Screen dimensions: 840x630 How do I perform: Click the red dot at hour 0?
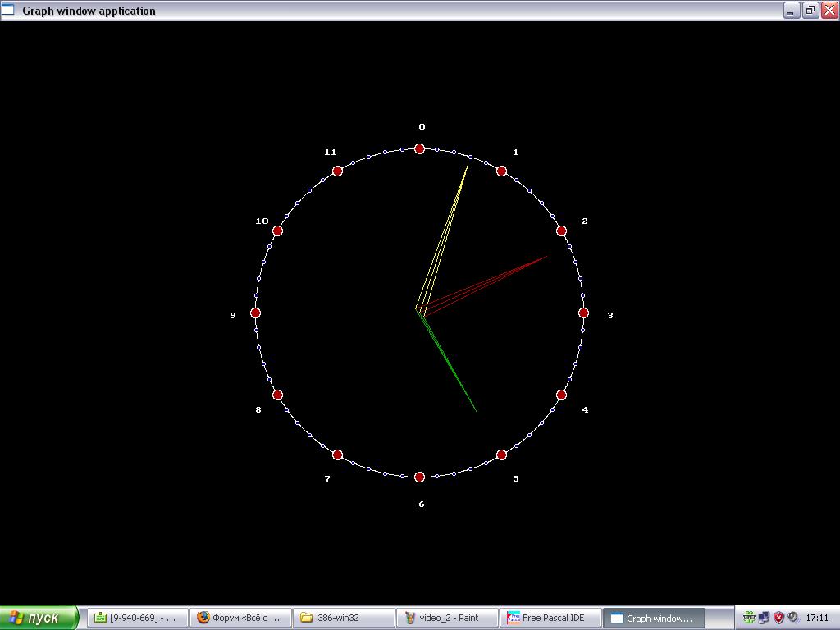click(x=419, y=148)
